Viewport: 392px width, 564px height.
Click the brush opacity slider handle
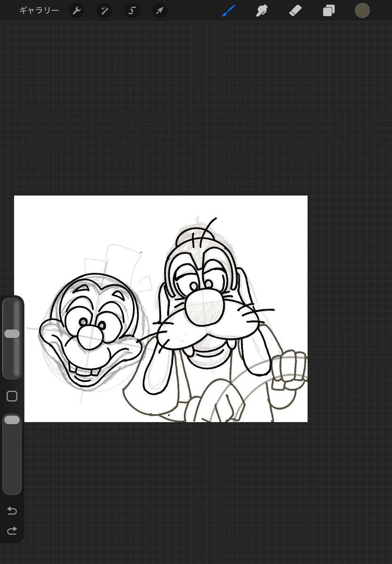(12, 420)
